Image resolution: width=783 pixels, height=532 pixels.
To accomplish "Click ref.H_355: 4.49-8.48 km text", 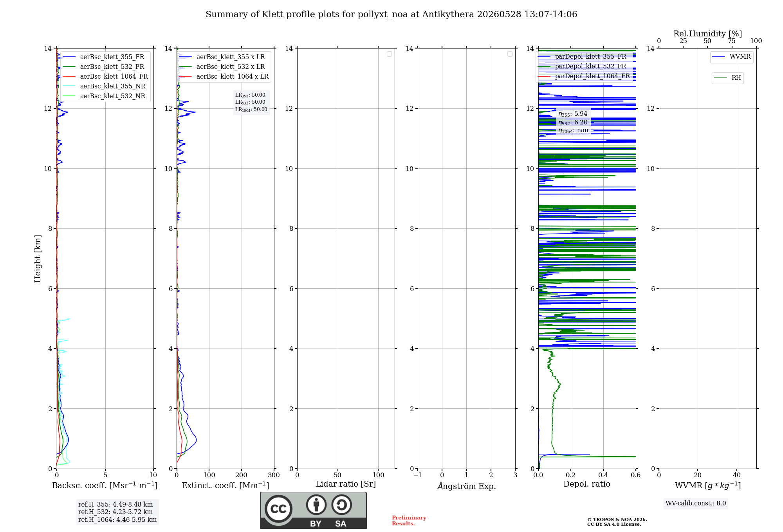I will [x=115, y=505].
